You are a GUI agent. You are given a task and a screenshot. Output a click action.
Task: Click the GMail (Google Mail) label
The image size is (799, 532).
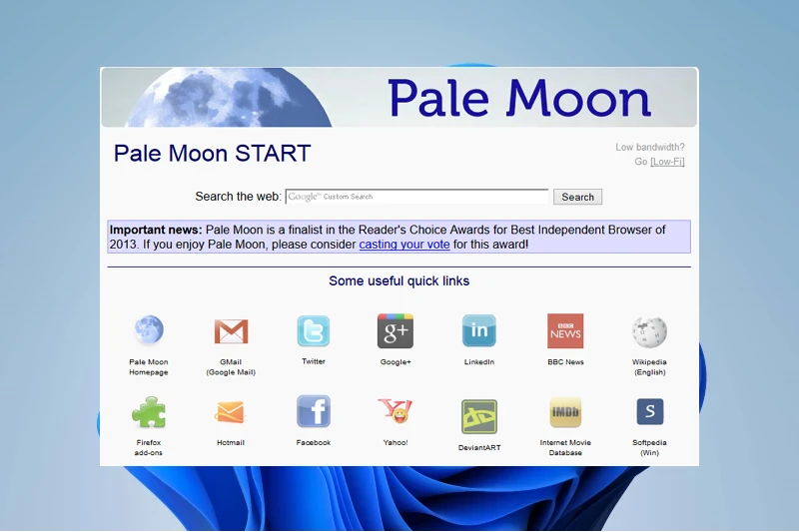pos(231,367)
